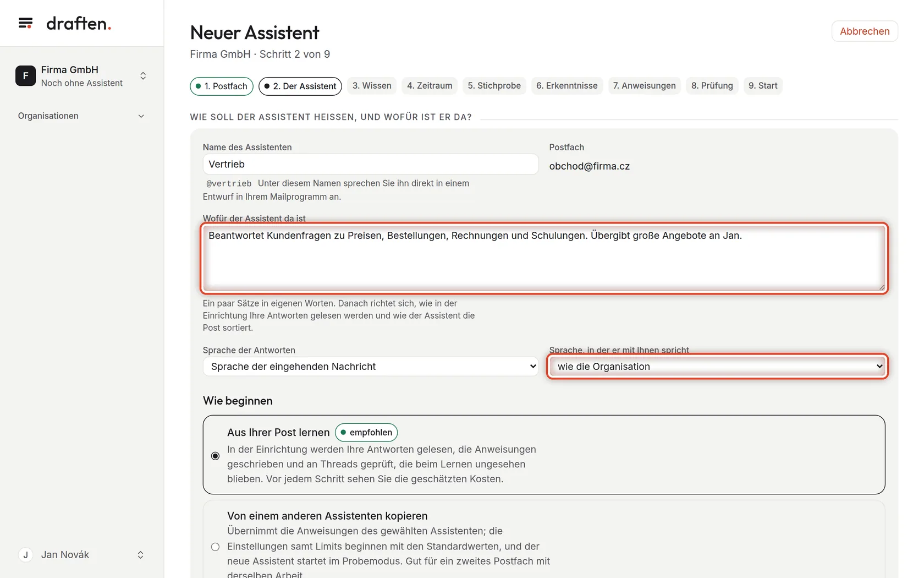The width and height of the screenshot is (924, 578).
Task: Click the '@vertrieb' handle text
Action: pyautogui.click(x=229, y=184)
